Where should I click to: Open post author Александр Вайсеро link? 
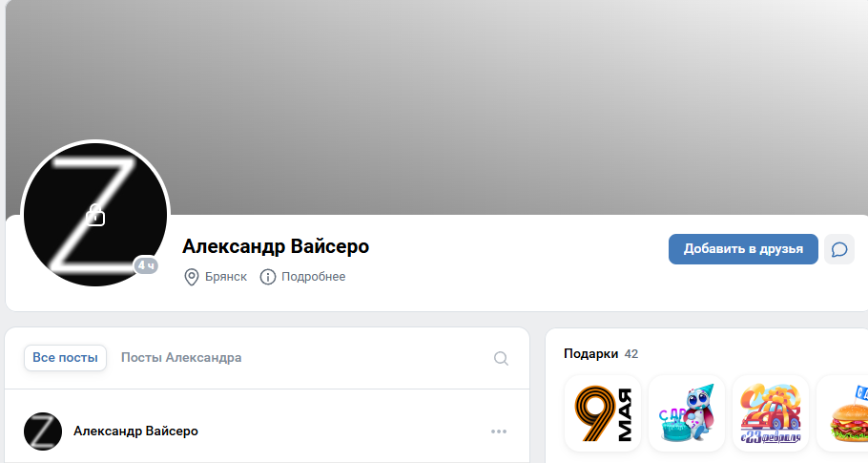tap(135, 431)
